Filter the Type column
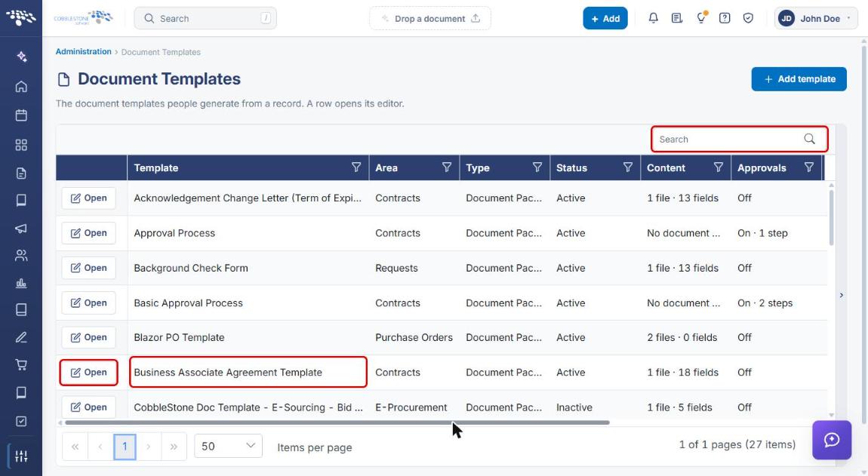 (x=537, y=167)
